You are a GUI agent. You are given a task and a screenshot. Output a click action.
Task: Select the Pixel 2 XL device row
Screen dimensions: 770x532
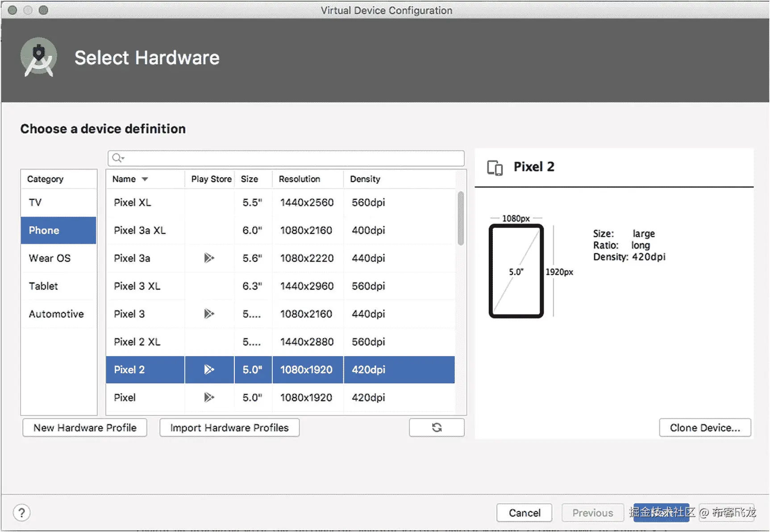(280, 342)
